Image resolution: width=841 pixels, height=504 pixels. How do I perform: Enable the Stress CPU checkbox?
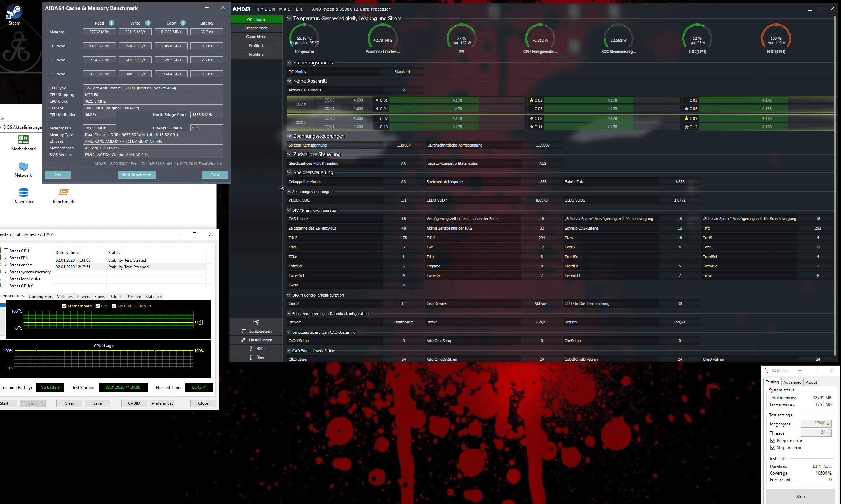6,251
